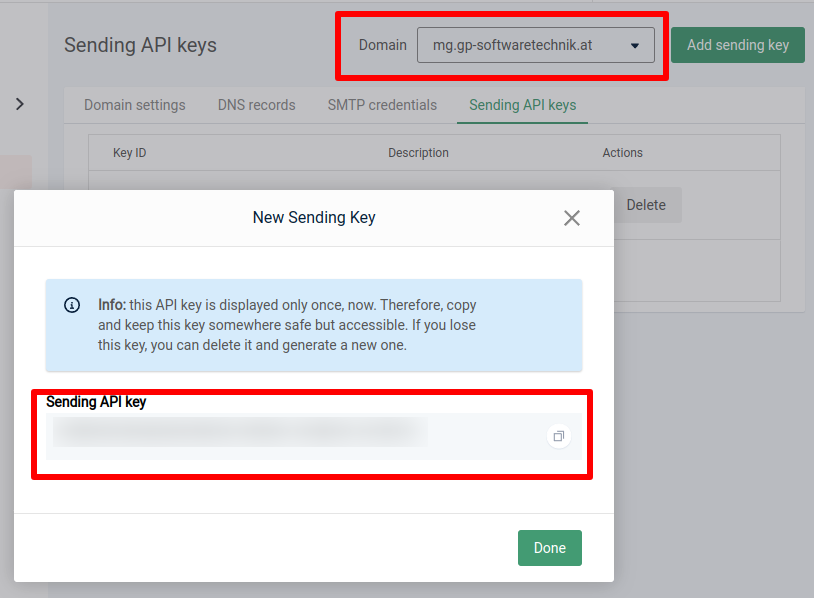Expand the collapsed left sidebar chevron
The image size is (814, 598).
20,104
